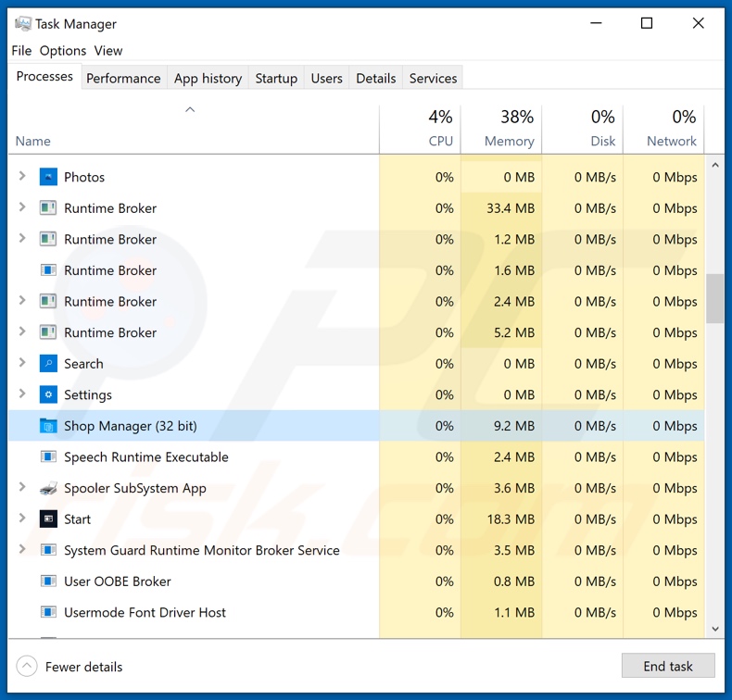Click Fewer details toggle
Image resolution: width=732 pixels, height=700 pixels.
point(69,667)
